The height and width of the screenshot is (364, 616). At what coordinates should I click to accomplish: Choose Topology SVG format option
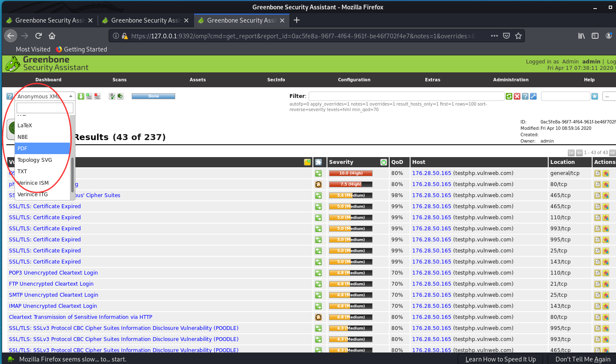point(43,160)
